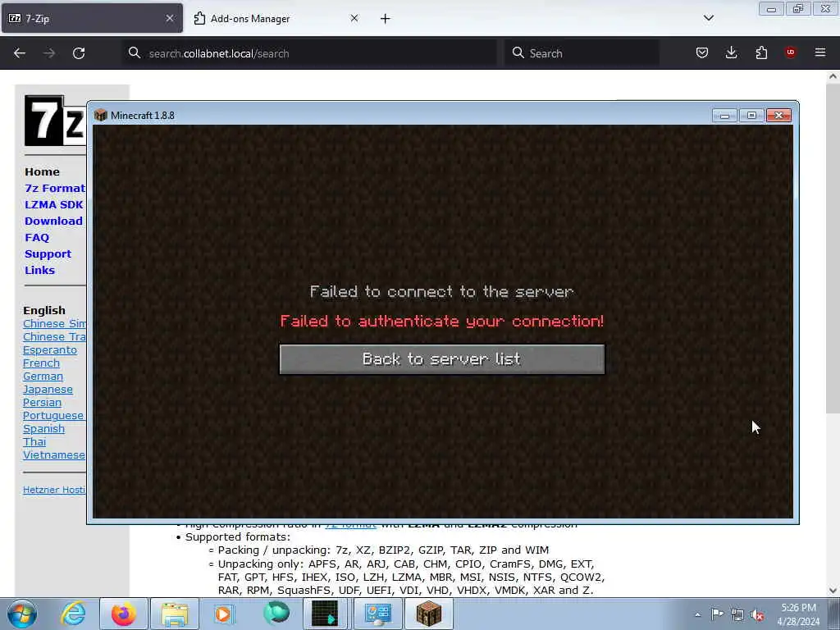Restore down the Firefox window
Viewport: 840px width, 630px height.
click(x=798, y=9)
